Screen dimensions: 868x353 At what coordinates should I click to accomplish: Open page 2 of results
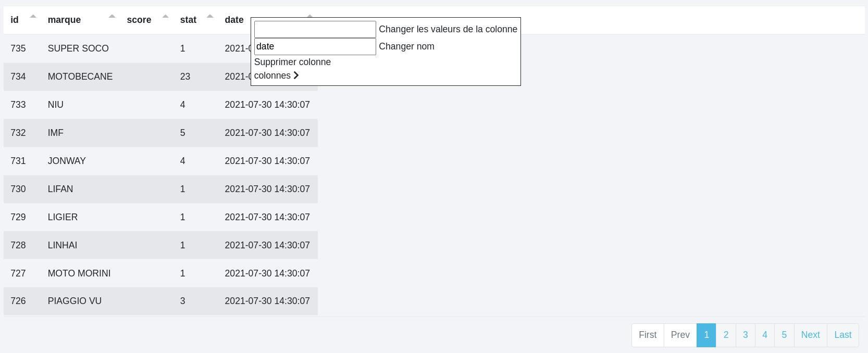(726, 335)
